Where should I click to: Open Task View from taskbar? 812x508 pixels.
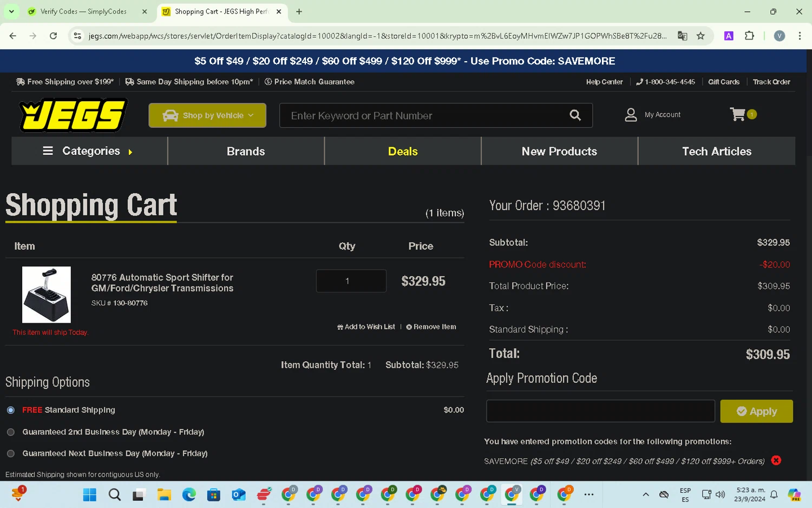tap(139, 494)
